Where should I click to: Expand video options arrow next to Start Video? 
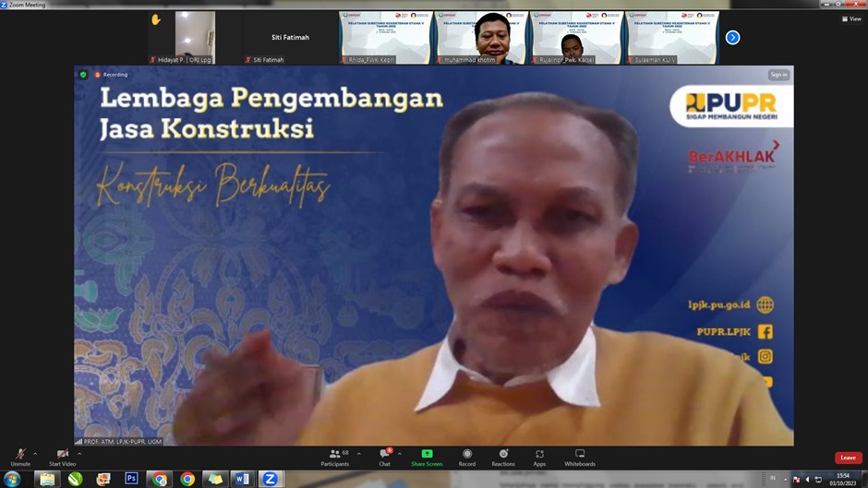(x=79, y=453)
